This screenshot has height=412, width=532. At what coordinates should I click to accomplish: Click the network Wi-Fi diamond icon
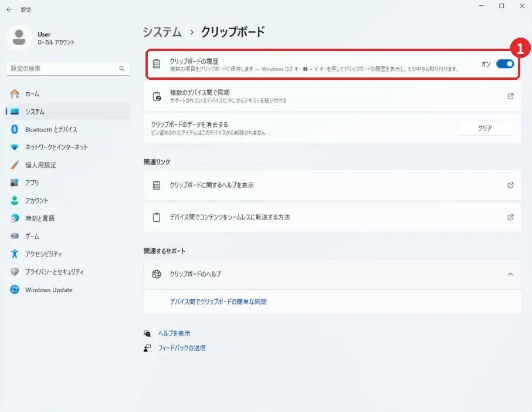[x=15, y=147]
